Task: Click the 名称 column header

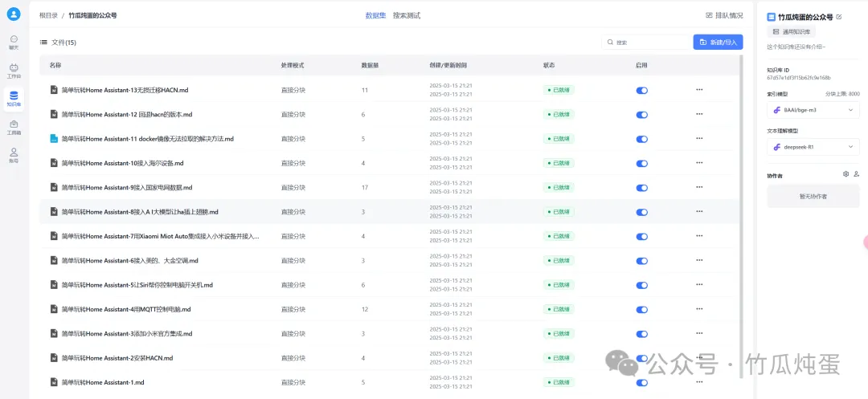Action: [x=55, y=65]
